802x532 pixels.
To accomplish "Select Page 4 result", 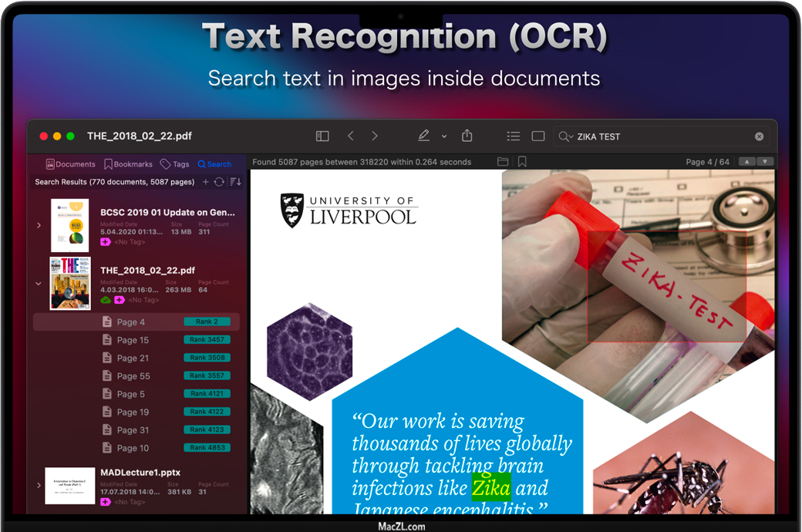I will 136,322.
